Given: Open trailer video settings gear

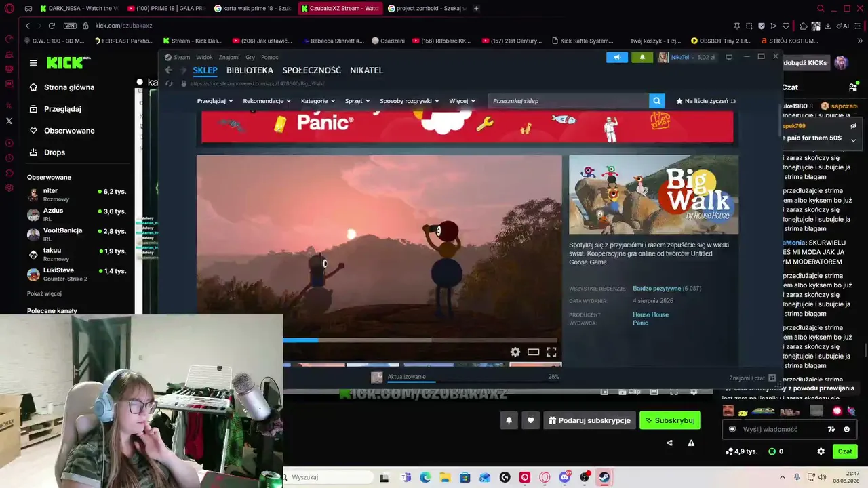Looking at the screenshot, I should pos(515,352).
